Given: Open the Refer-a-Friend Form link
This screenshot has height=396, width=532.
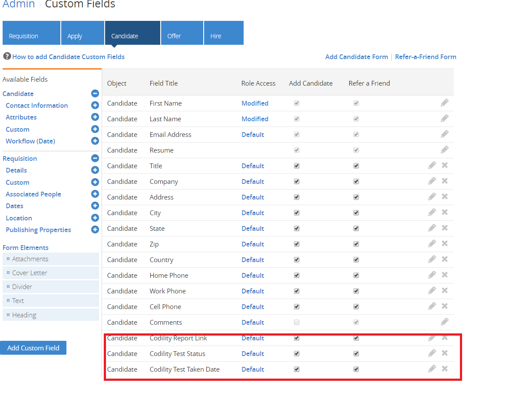Looking at the screenshot, I should [426, 57].
